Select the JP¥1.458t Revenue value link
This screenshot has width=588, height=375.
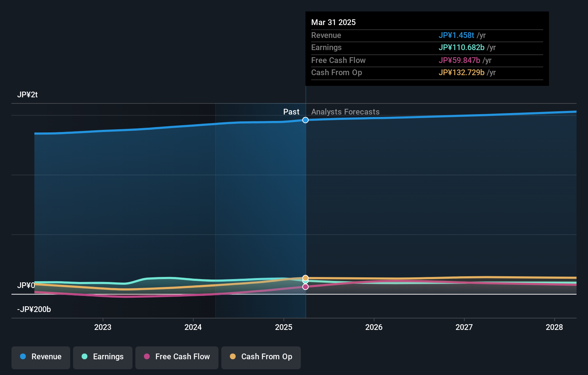(x=456, y=35)
